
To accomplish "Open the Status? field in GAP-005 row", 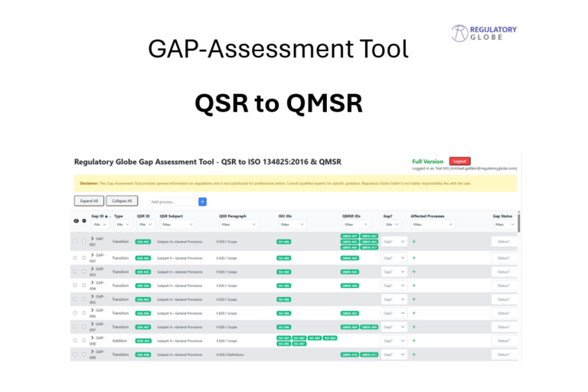I will (504, 299).
